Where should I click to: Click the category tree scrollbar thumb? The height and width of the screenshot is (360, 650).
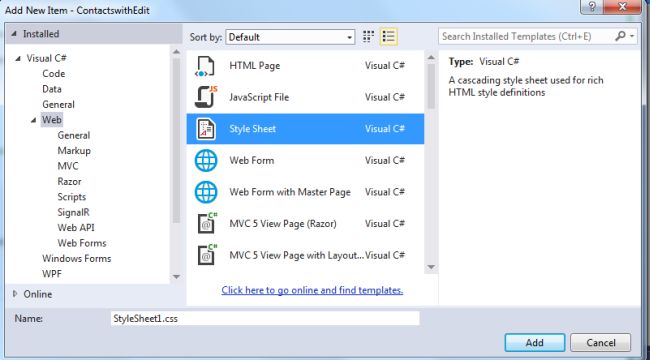(x=176, y=141)
